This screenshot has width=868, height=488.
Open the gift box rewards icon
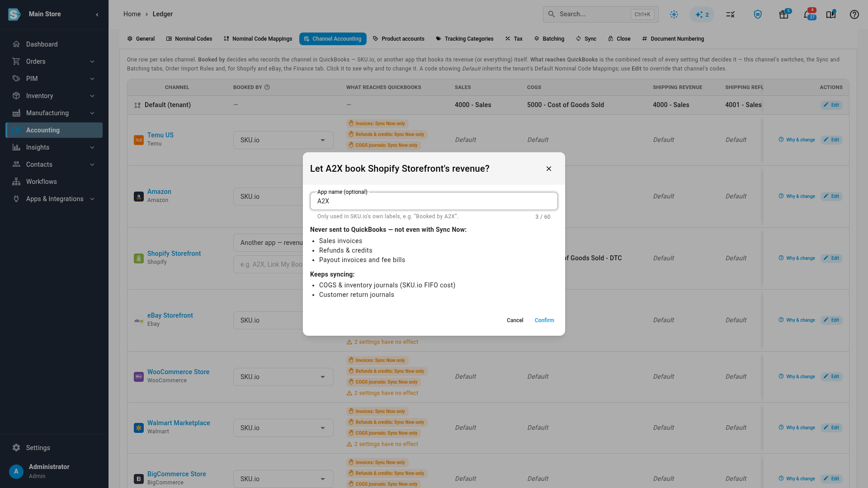click(784, 14)
